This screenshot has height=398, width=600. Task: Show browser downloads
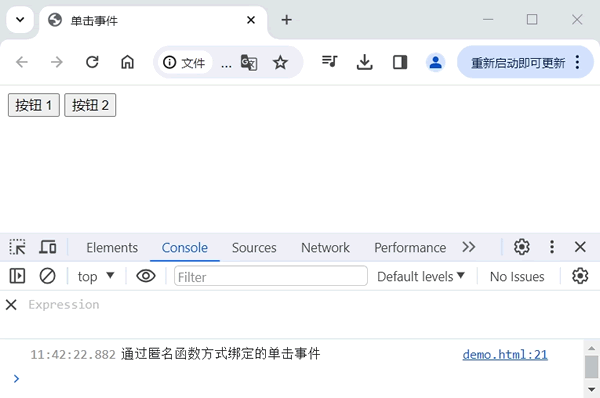365,62
